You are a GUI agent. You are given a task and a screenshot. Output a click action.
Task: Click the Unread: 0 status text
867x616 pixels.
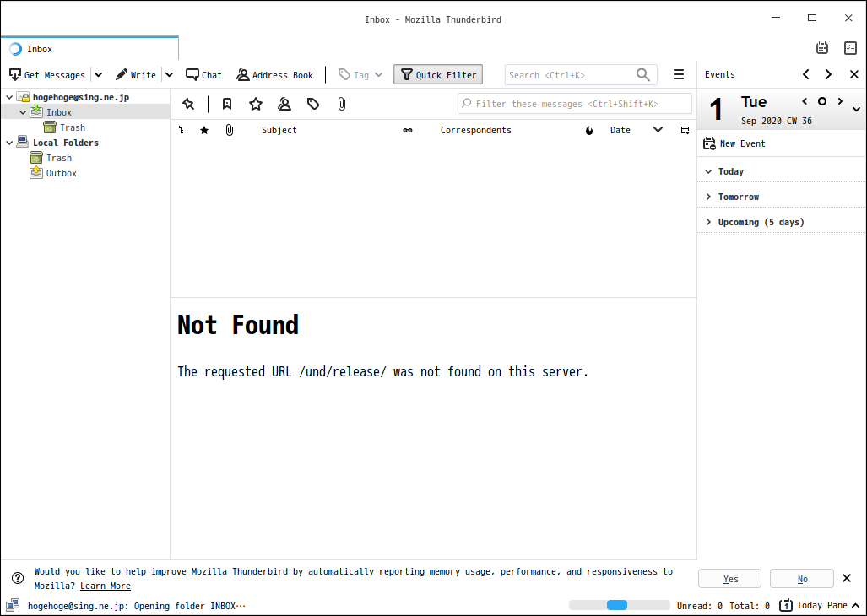700,606
